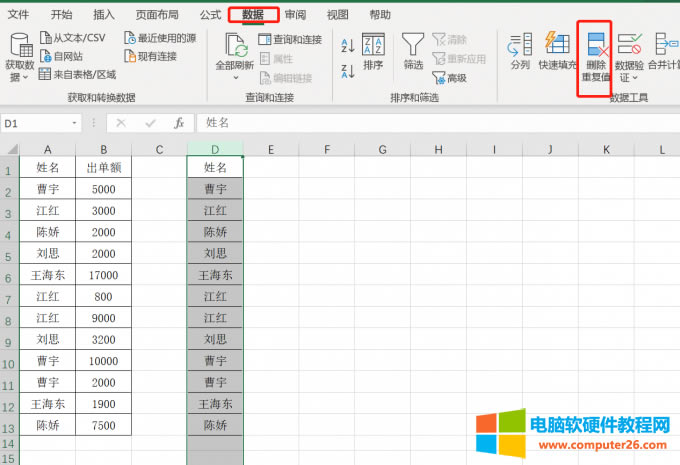680x465 pixels.
Task: Select column D header
Action: pos(215,149)
